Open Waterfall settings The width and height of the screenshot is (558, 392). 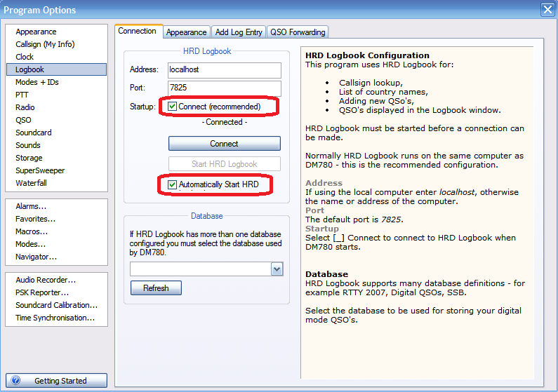[31, 183]
